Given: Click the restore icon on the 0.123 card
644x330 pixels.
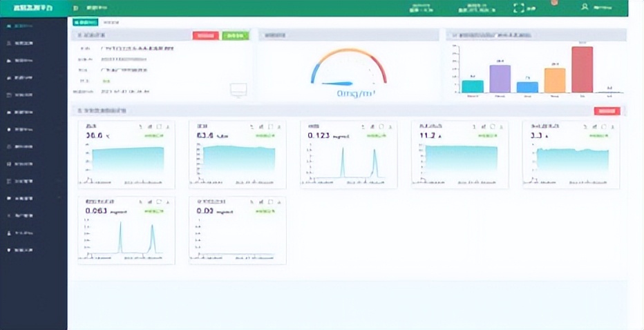Looking at the screenshot, I should tap(381, 127).
